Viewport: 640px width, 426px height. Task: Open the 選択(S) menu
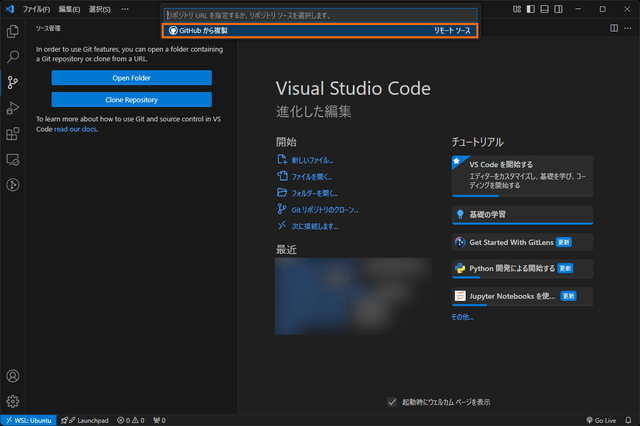tap(100, 9)
